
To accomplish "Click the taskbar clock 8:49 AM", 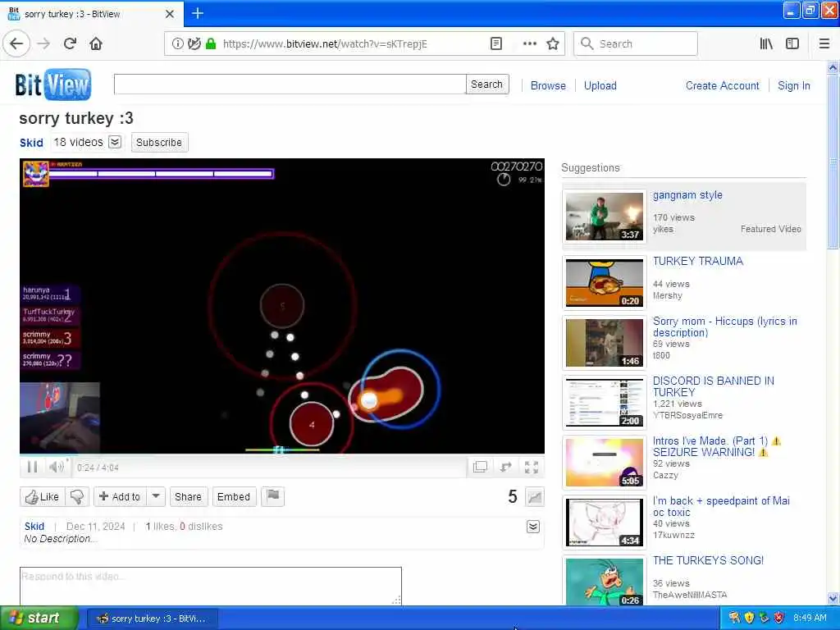I will [810, 618].
